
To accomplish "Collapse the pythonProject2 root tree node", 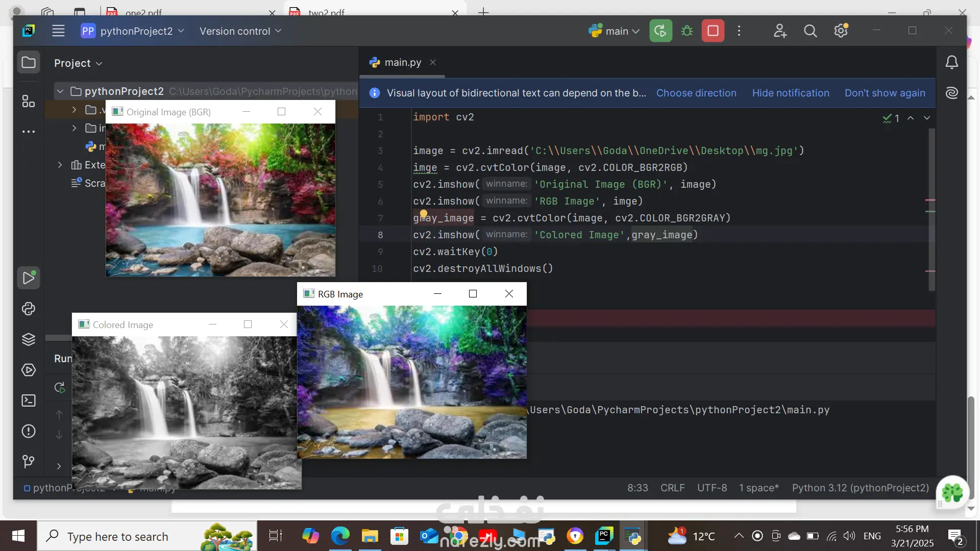I will pyautogui.click(x=60, y=91).
